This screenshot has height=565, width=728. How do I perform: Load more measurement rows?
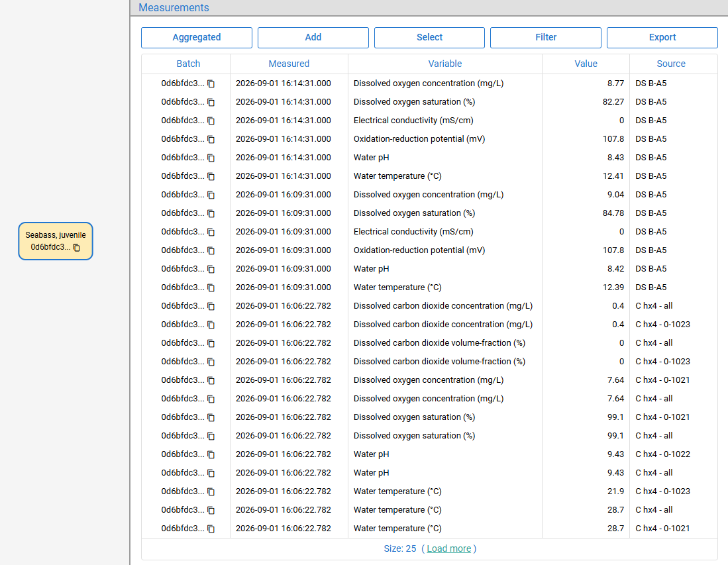[x=449, y=548]
